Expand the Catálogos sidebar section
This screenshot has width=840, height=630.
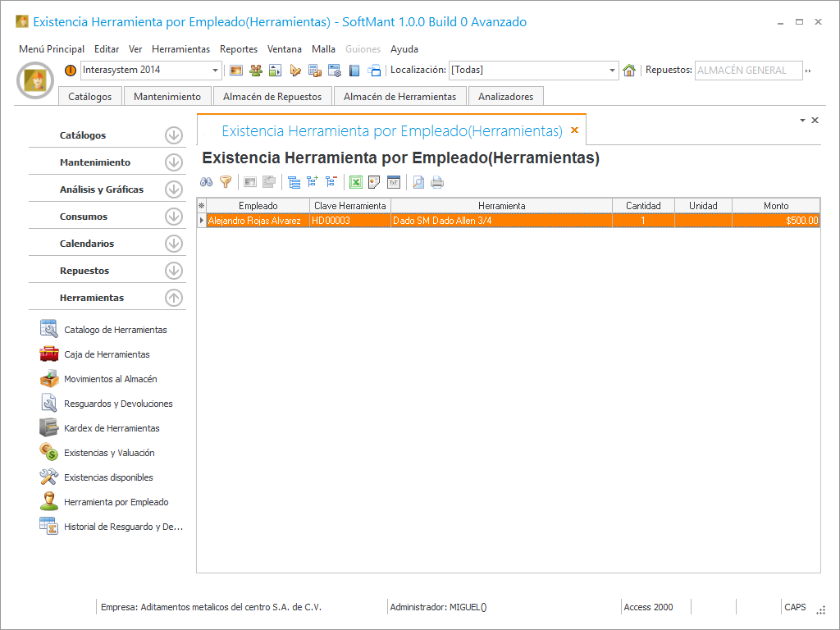pyautogui.click(x=173, y=135)
